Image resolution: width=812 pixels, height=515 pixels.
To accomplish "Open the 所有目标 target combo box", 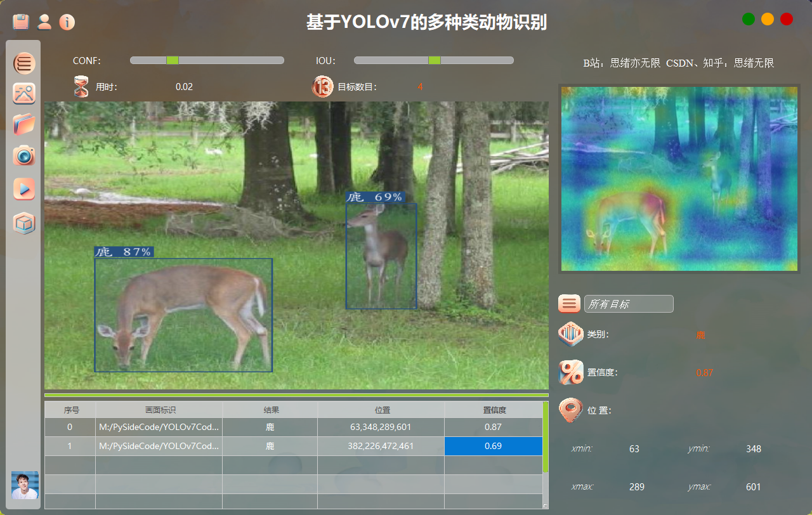I will 629,304.
